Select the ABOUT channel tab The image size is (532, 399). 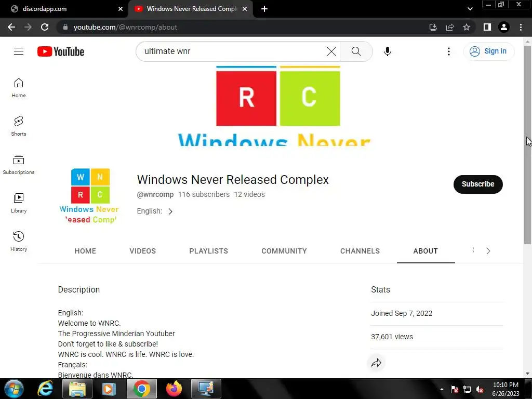tap(425, 251)
